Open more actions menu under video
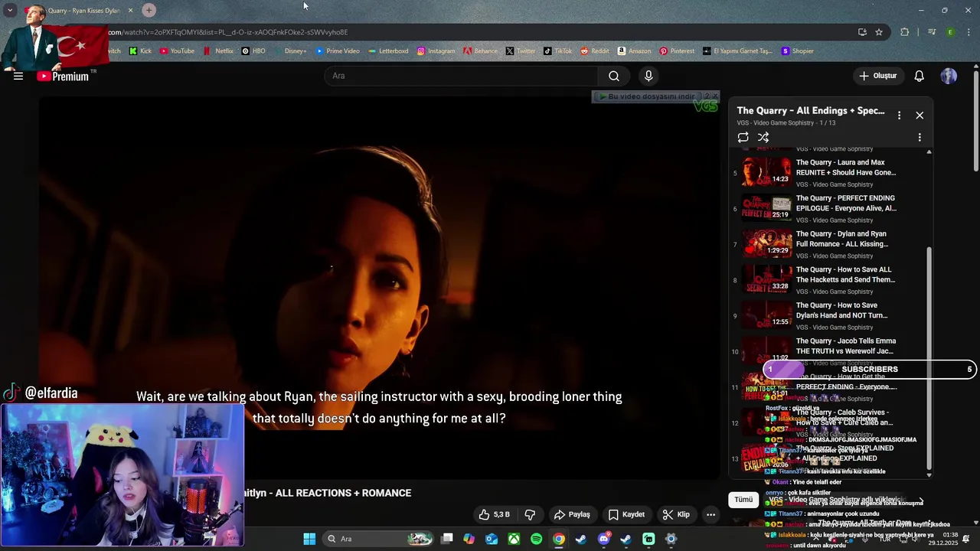Viewport: 980px width, 551px height. 710,514
